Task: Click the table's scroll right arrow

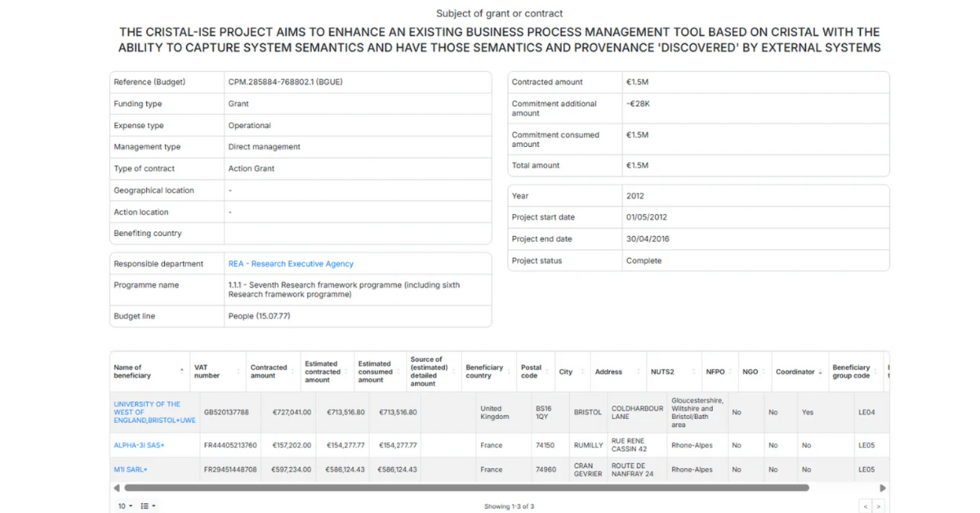Action: point(883,488)
